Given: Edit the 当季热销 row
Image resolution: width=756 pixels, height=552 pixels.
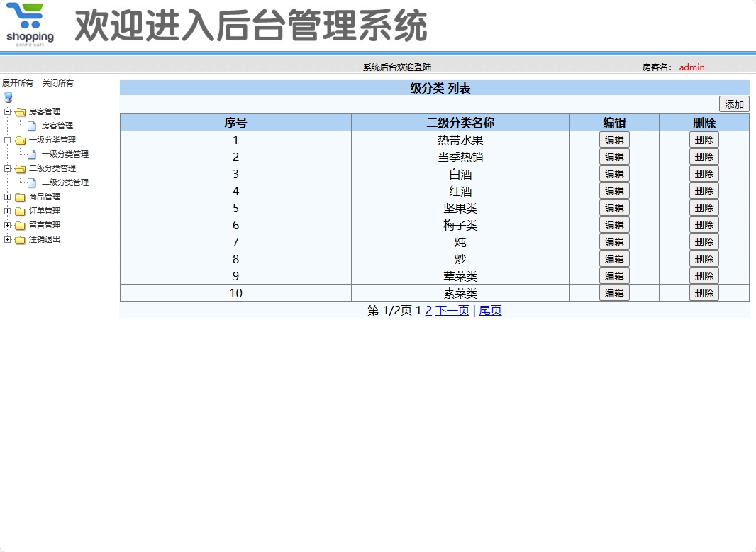Looking at the screenshot, I should click(x=614, y=157).
